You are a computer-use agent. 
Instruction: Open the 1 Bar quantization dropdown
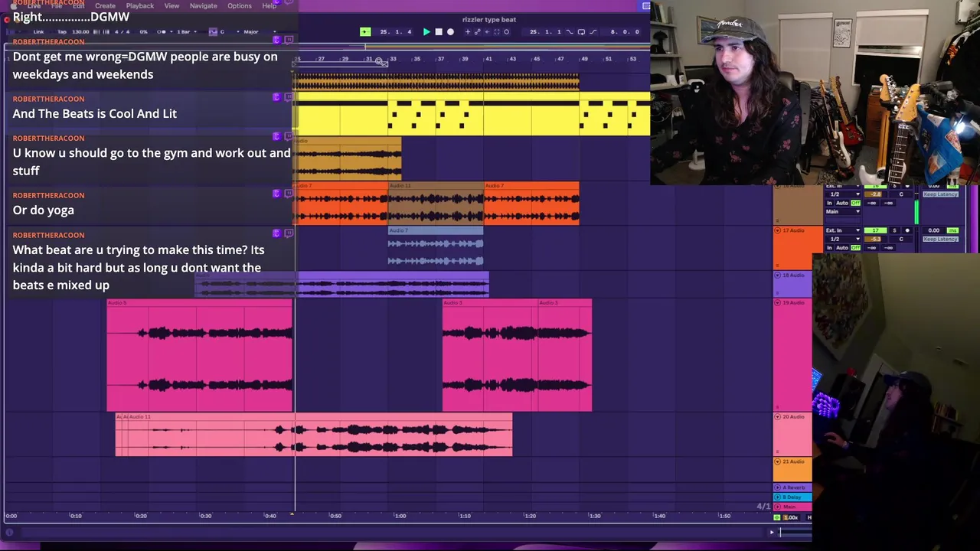pyautogui.click(x=187, y=31)
